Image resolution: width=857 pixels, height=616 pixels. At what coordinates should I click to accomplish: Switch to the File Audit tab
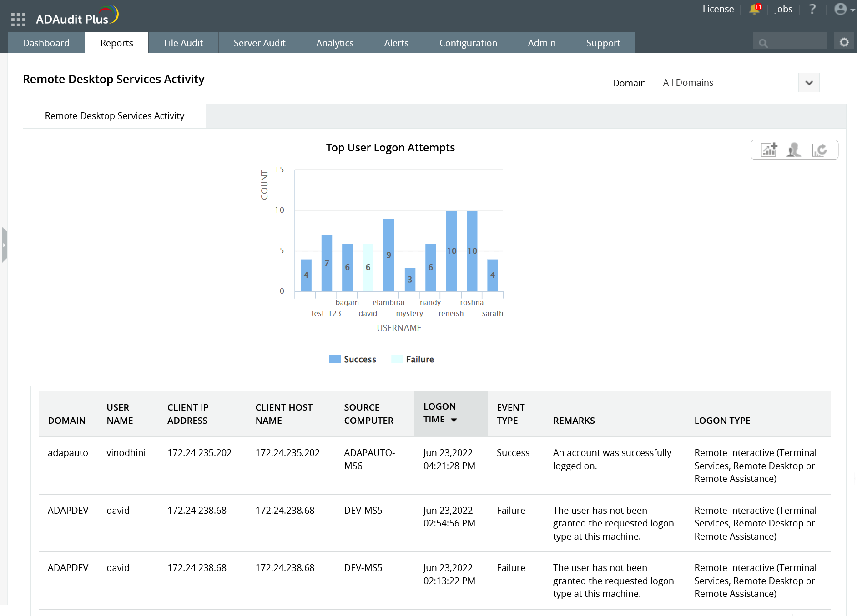(183, 42)
